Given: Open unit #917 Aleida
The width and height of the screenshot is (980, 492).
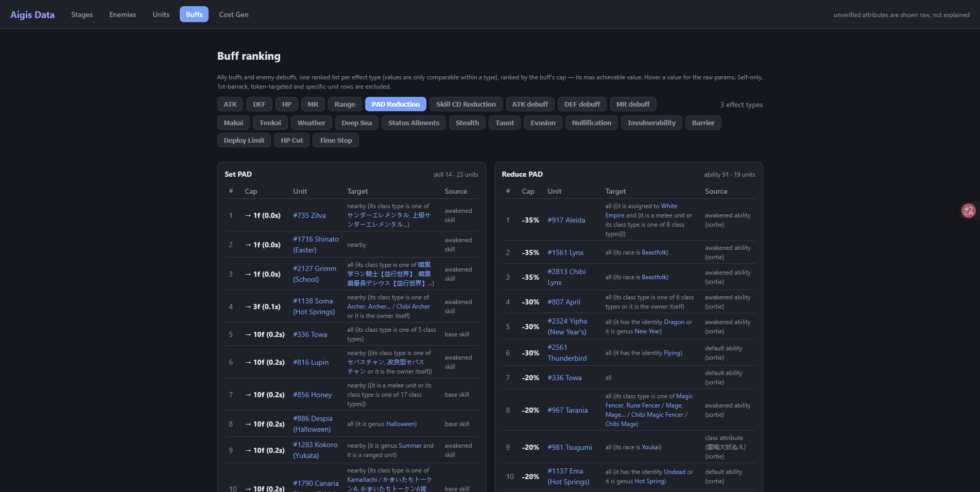Looking at the screenshot, I should [566, 220].
